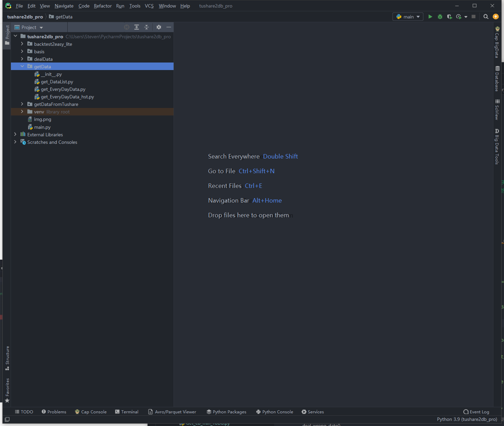This screenshot has height=426, width=504.
Task: Open the Refactor menu
Action: point(103,6)
